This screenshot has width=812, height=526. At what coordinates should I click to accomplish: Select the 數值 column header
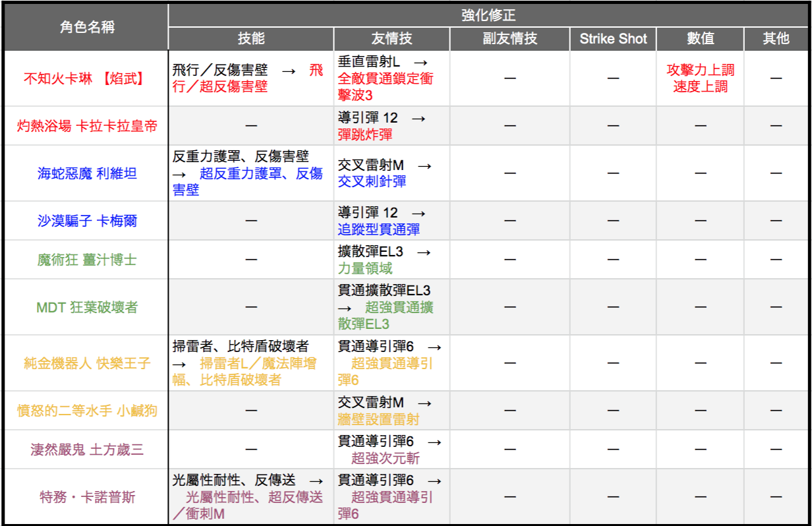(x=701, y=39)
